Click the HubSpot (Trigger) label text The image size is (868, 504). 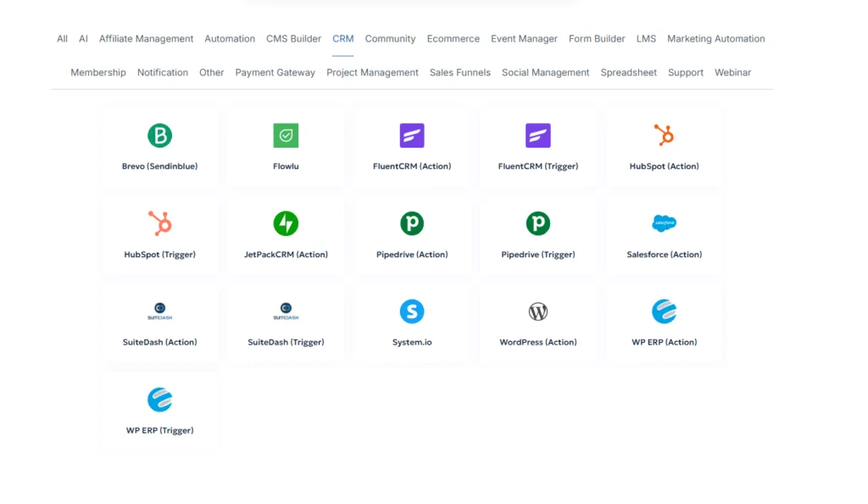point(160,255)
